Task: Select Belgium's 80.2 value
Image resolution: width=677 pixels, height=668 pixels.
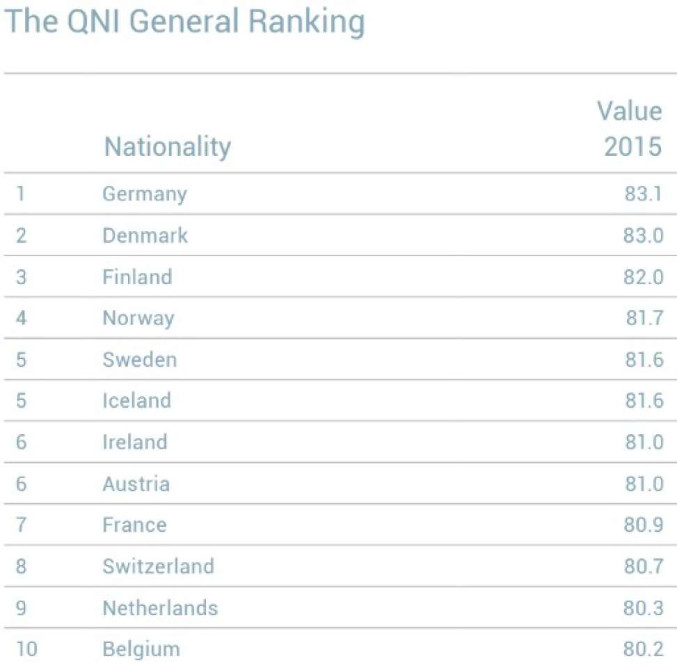Action: [643, 649]
